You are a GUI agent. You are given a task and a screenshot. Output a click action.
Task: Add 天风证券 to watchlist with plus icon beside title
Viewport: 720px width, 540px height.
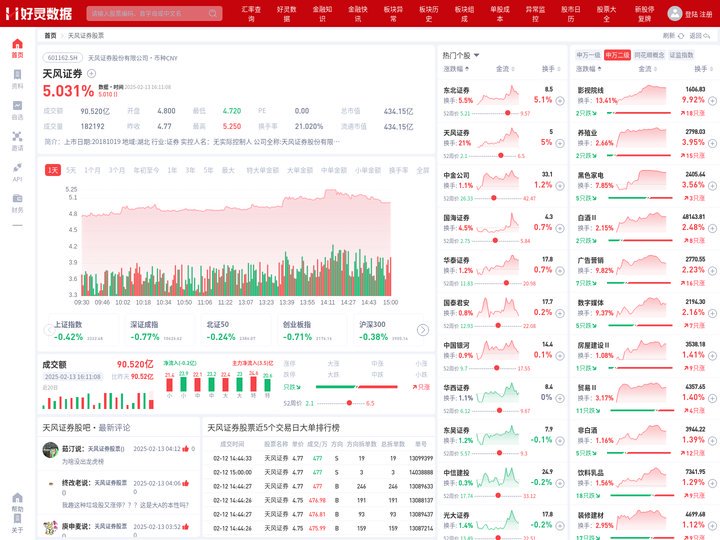[91, 73]
